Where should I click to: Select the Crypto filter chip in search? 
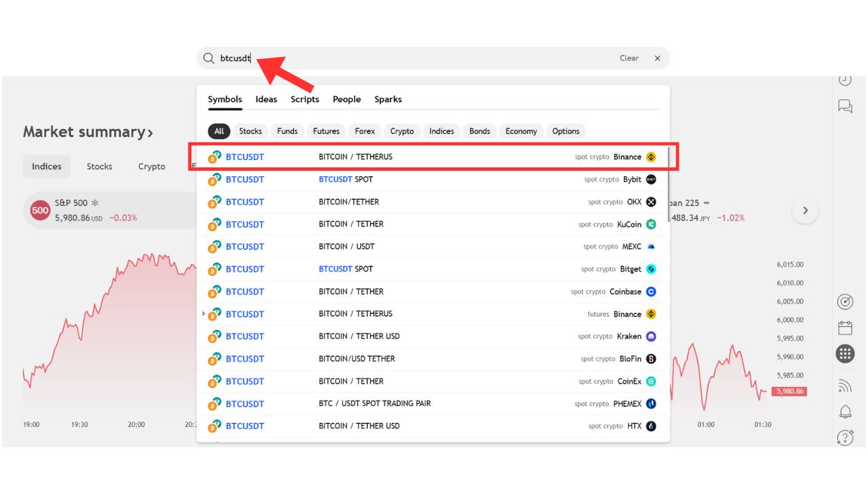[402, 131]
